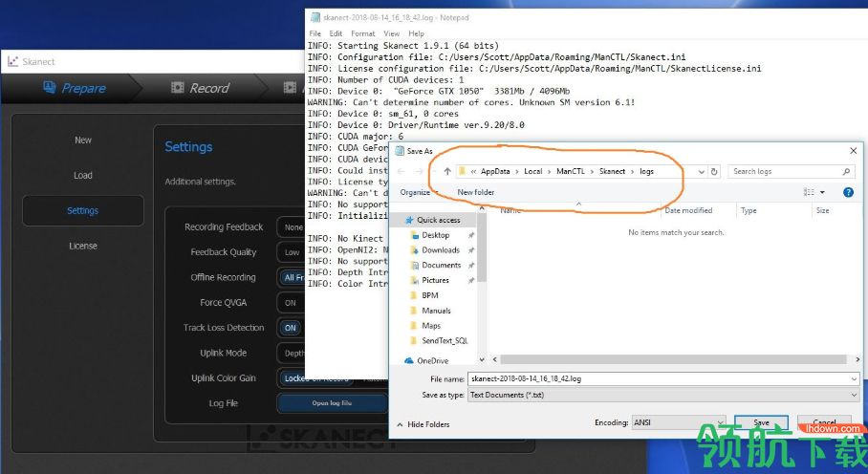Open the view options dropdown arrow
The height and width of the screenshot is (474, 868).
[822, 192]
